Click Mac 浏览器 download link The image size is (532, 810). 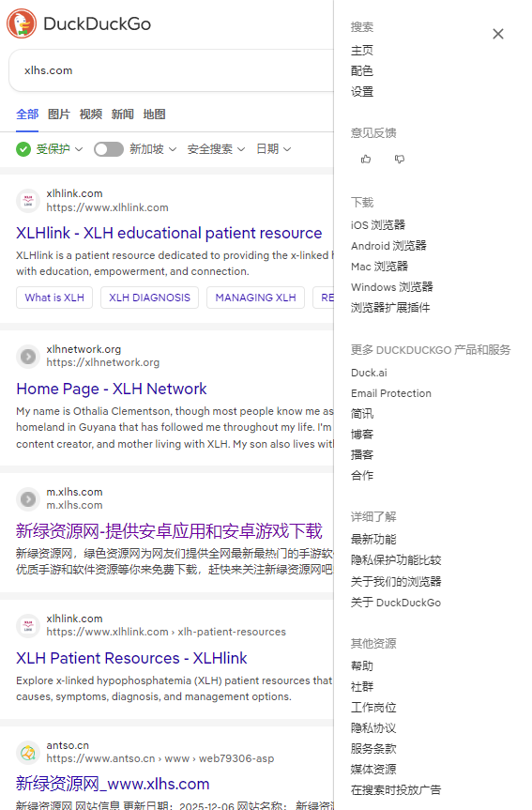click(380, 267)
